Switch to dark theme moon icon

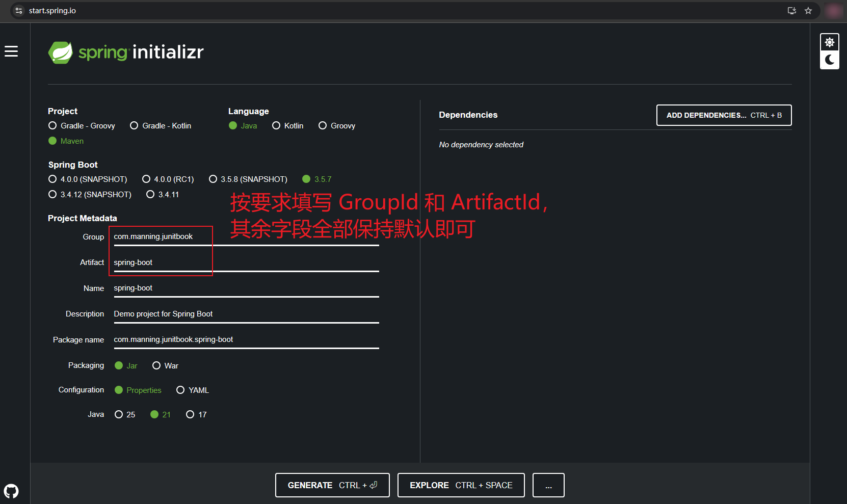coord(830,60)
